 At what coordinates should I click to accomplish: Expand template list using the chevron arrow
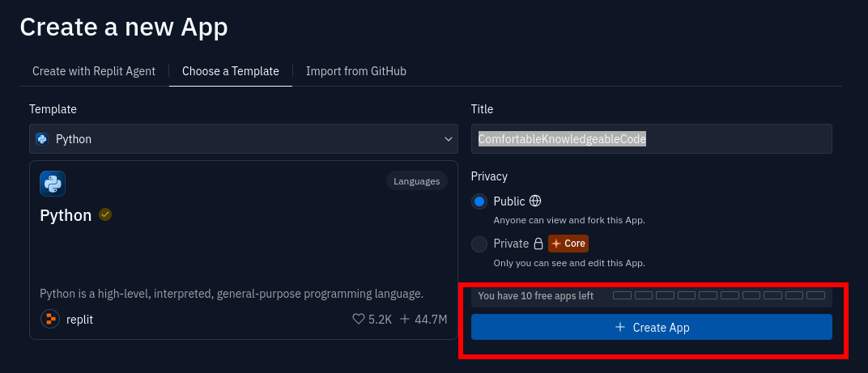tap(449, 139)
